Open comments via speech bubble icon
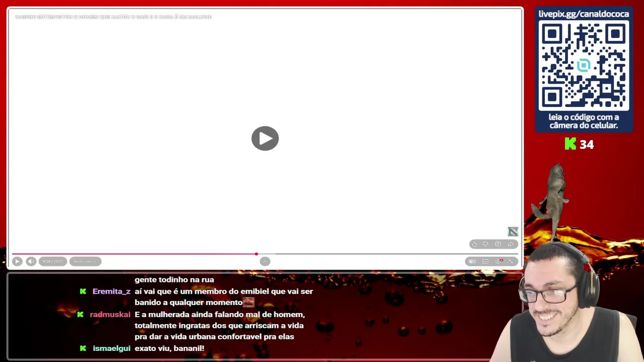This screenshot has width=644, height=362. tap(498, 244)
